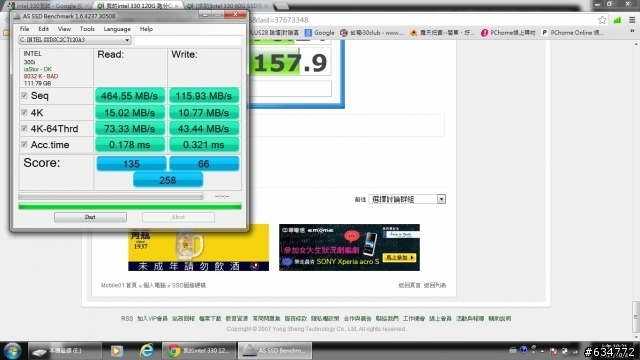Toggle the 4K-64Thrd test checkbox

(24, 128)
